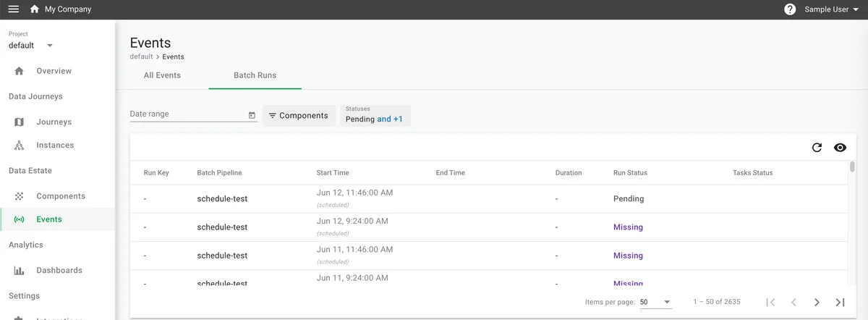Go to the next page
868x320 pixels.
click(x=817, y=302)
